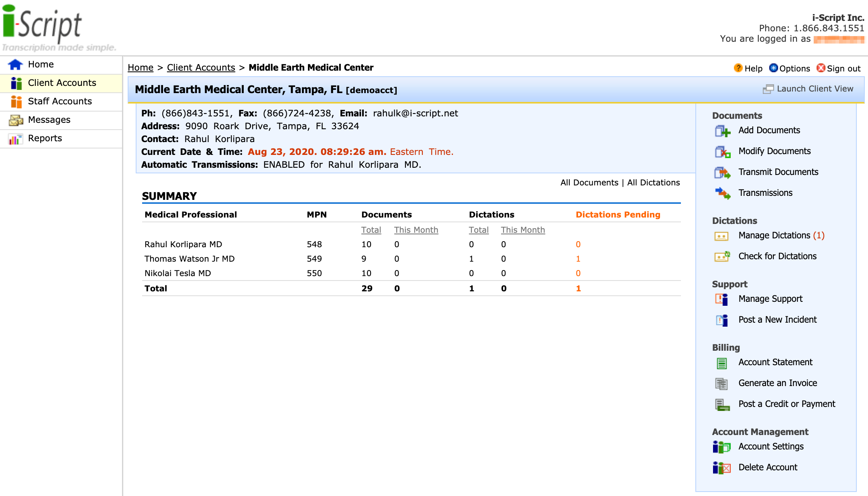The width and height of the screenshot is (868, 496).
Task: Open Manage Support
Action: click(722, 299)
